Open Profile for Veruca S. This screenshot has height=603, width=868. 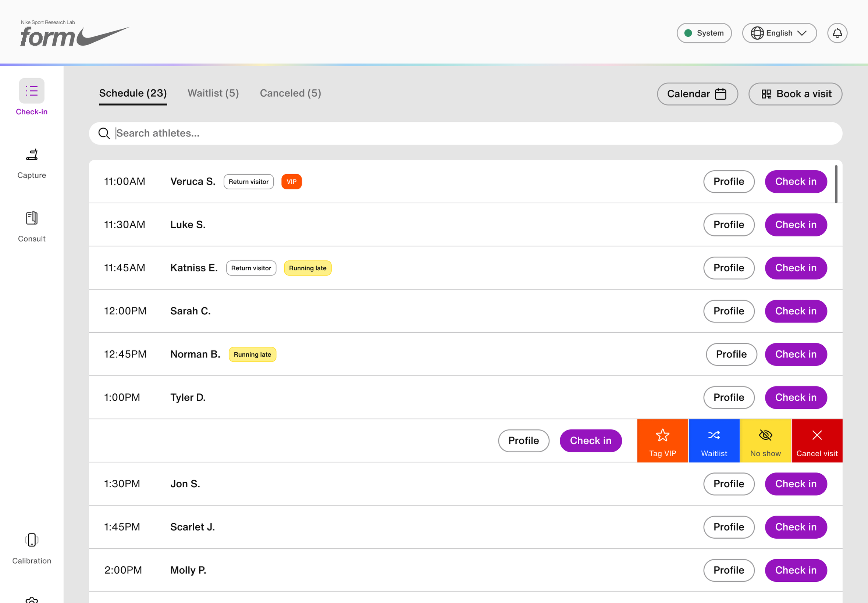click(729, 182)
